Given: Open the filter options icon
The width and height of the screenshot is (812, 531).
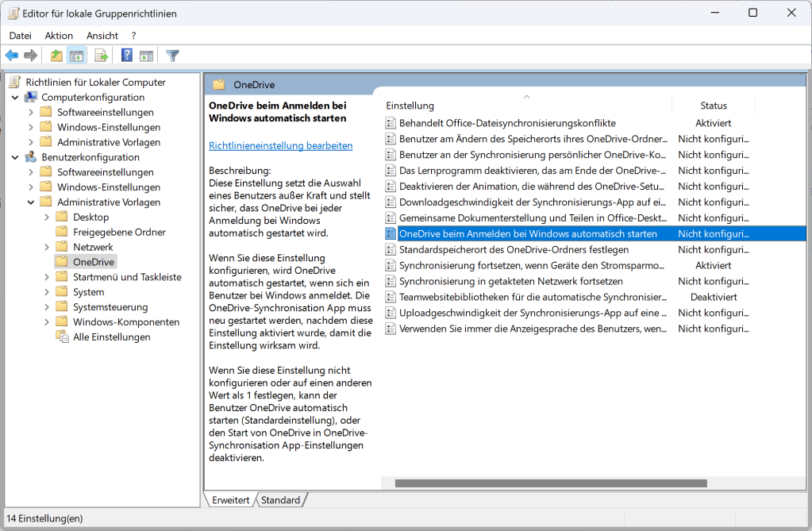Looking at the screenshot, I should pos(172,55).
